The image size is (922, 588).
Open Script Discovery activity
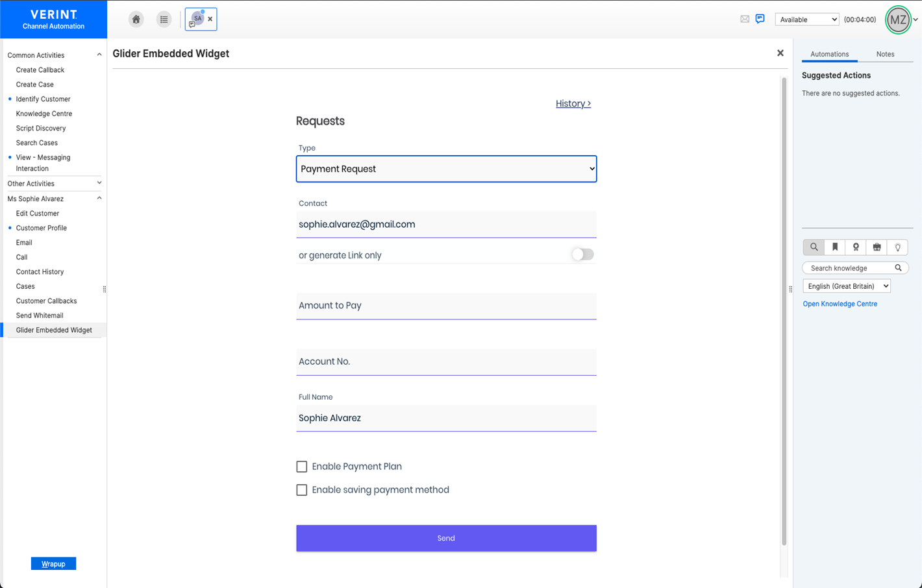41,129
